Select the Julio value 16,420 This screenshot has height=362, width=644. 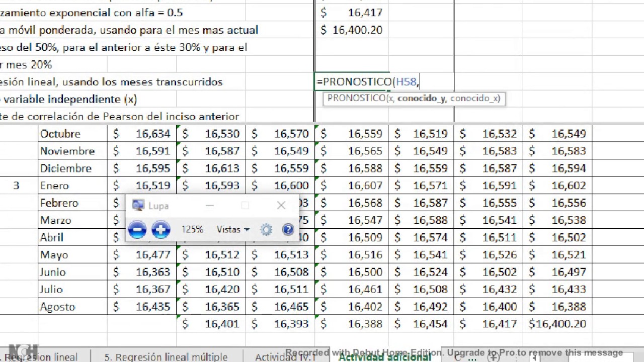click(211, 290)
